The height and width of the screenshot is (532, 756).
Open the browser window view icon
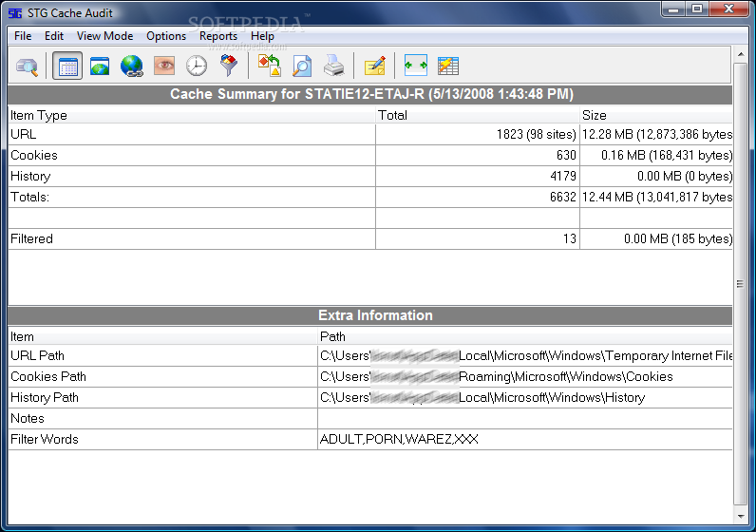[x=100, y=66]
